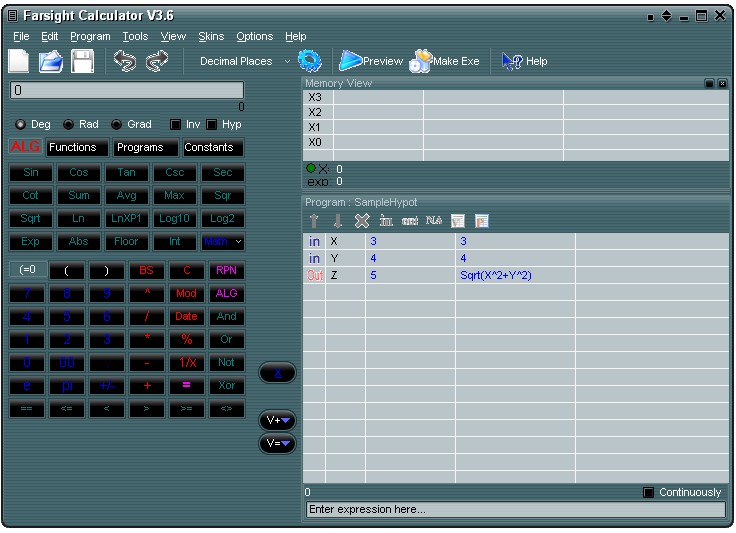Click the red ALG mode indicator
This screenshot has height=533, width=736.
[x=25, y=147]
